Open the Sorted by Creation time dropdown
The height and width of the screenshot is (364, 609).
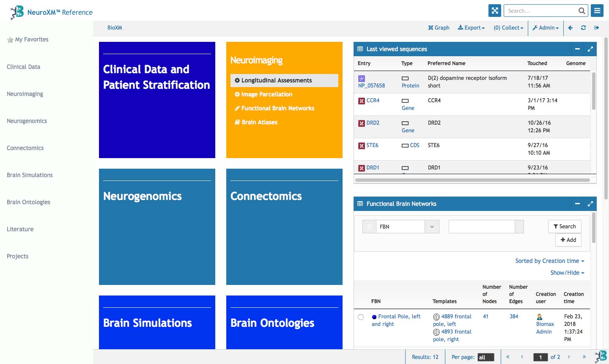[x=549, y=261]
